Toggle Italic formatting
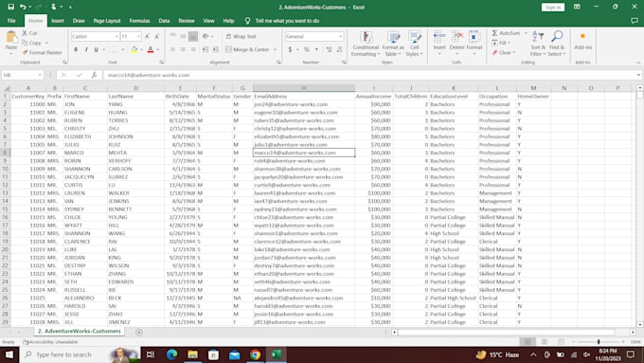 [86, 49]
